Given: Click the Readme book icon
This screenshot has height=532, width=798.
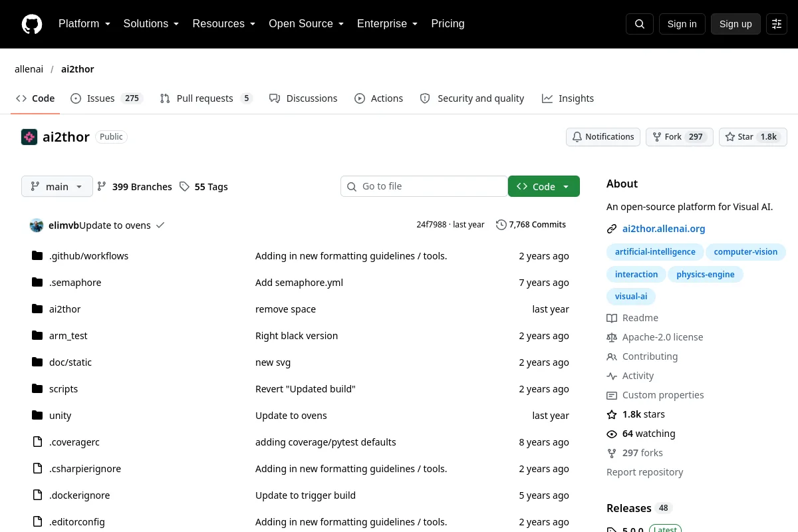Looking at the screenshot, I should pos(612,318).
